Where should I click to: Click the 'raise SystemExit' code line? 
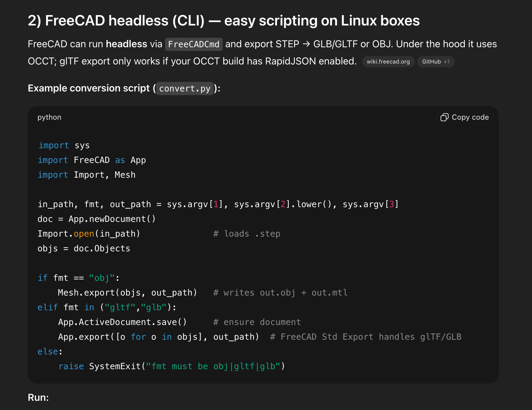tap(172, 366)
